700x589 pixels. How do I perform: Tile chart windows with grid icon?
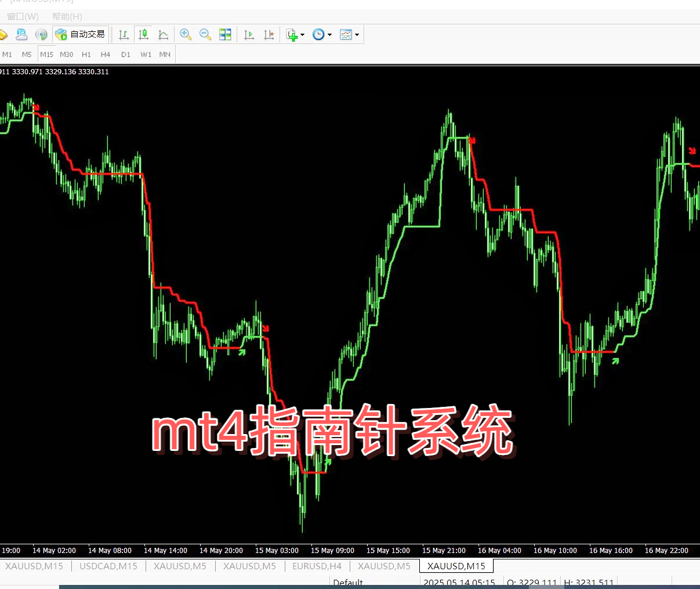(x=225, y=34)
